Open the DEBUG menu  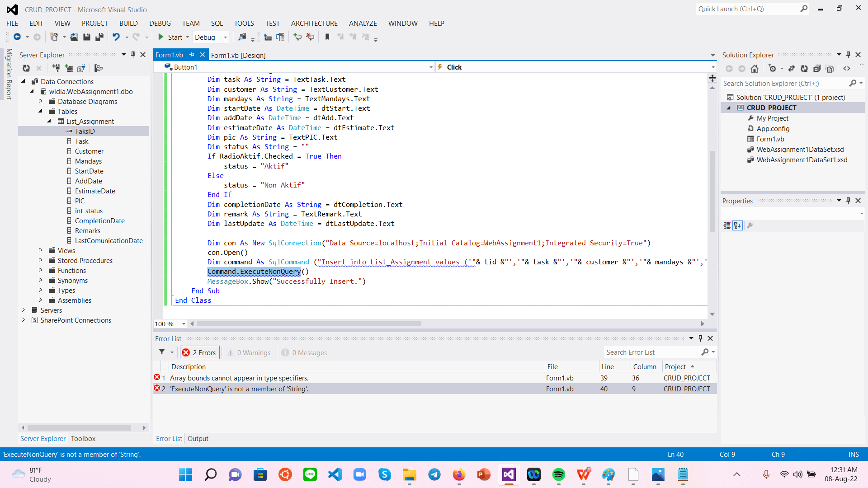pos(160,23)
